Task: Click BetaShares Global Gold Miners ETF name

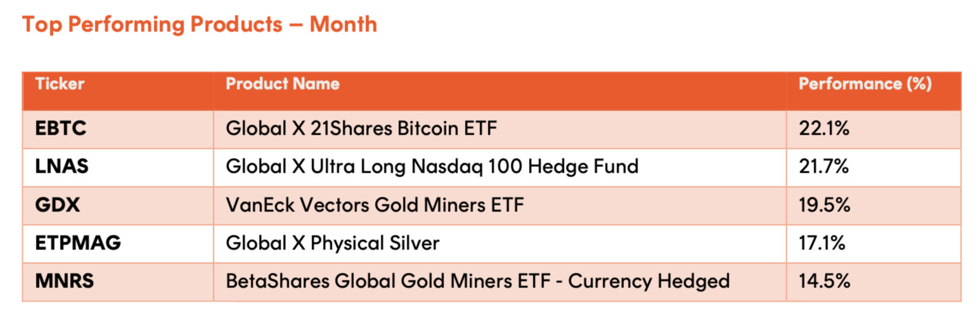Action: coord(478,281)
